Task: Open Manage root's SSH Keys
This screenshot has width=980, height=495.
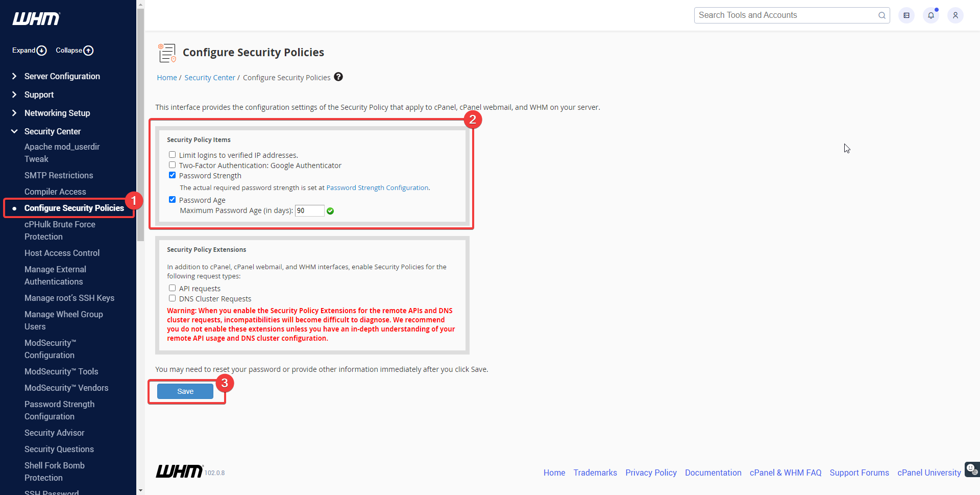Action: (69, 298)
